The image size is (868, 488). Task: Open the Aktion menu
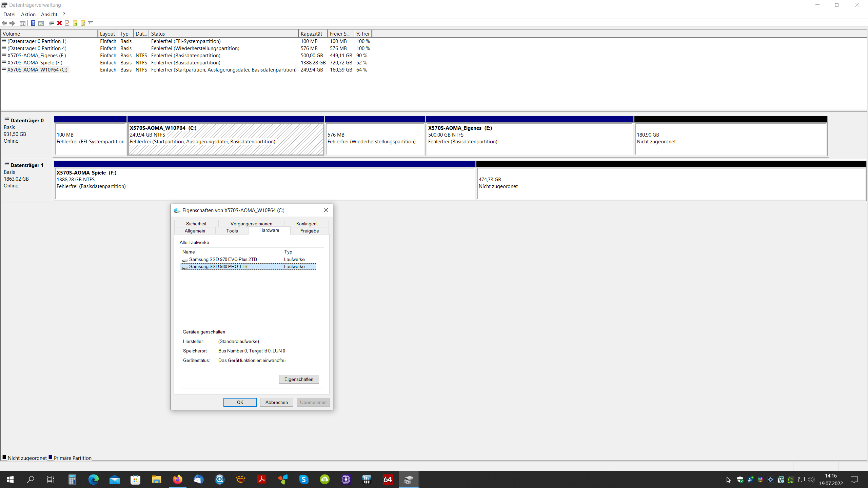28,14
